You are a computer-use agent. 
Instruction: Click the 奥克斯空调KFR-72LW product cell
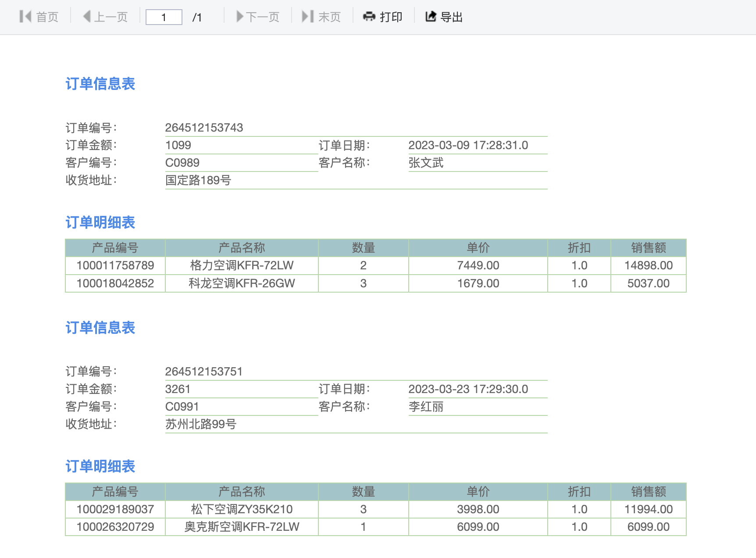coord(242,527)
